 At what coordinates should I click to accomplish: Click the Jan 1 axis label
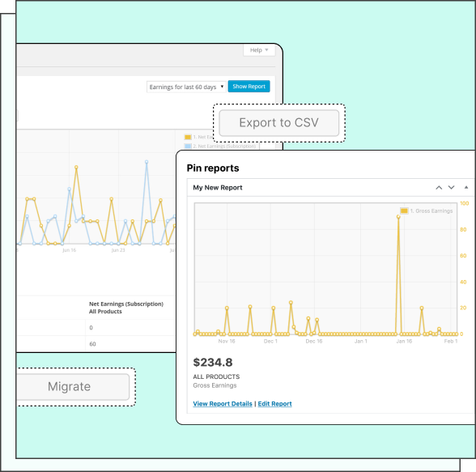(361, 341)
